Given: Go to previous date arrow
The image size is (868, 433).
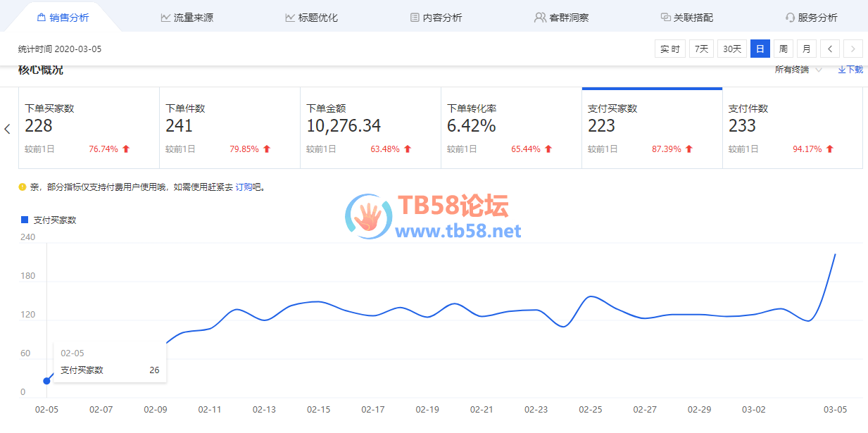Looking at the screenshot, I should pyautogui.click(x=830, y=49).
